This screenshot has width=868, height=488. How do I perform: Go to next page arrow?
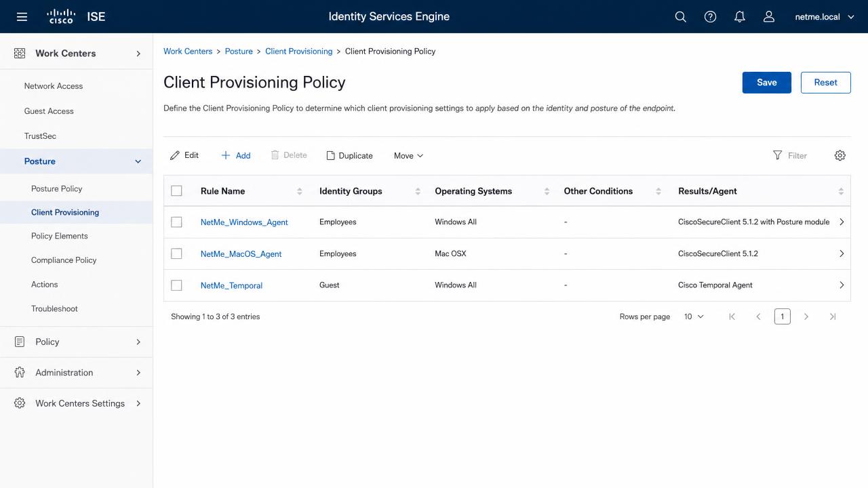click(806, 317)
